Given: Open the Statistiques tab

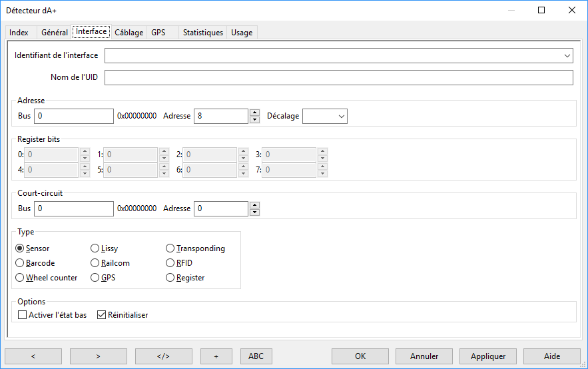Looking at the screenshot, I should pos(202,33).
